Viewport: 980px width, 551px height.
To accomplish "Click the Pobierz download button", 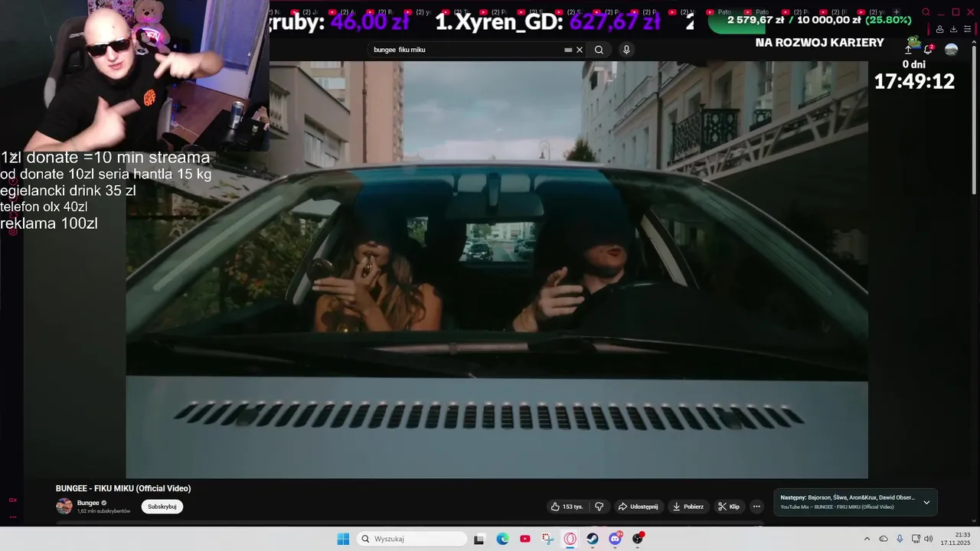I will (688, 507).
